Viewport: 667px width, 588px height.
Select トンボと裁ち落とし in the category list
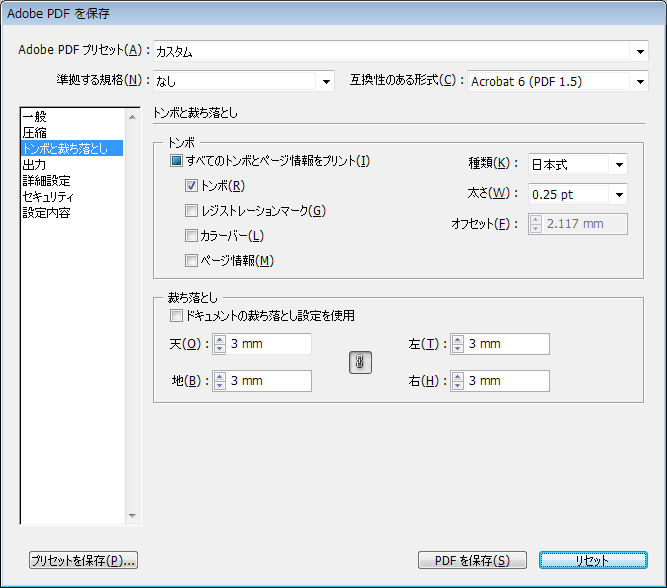coord(72,148)
